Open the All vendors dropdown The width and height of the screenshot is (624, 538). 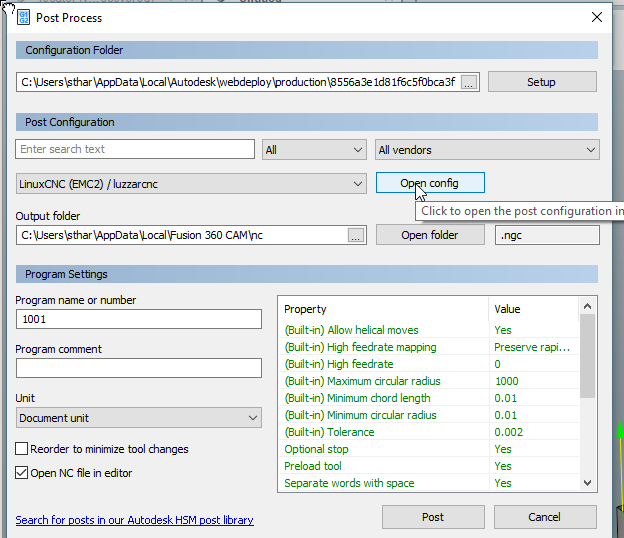click(x=487, y=150)
